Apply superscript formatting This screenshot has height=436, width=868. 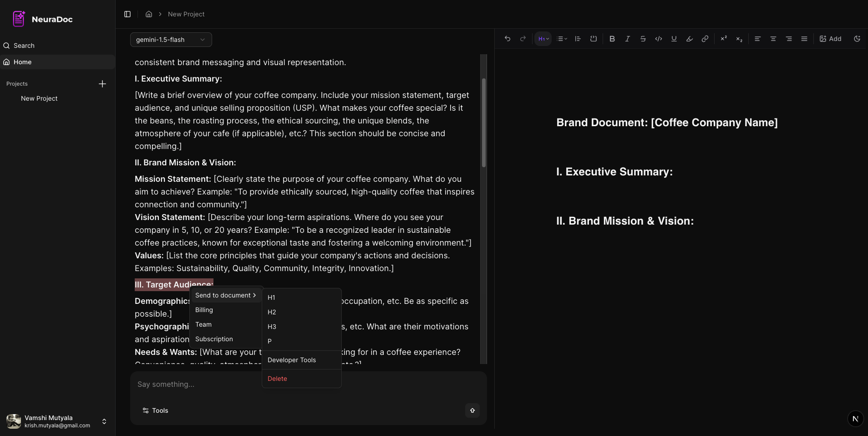[724, 39]
